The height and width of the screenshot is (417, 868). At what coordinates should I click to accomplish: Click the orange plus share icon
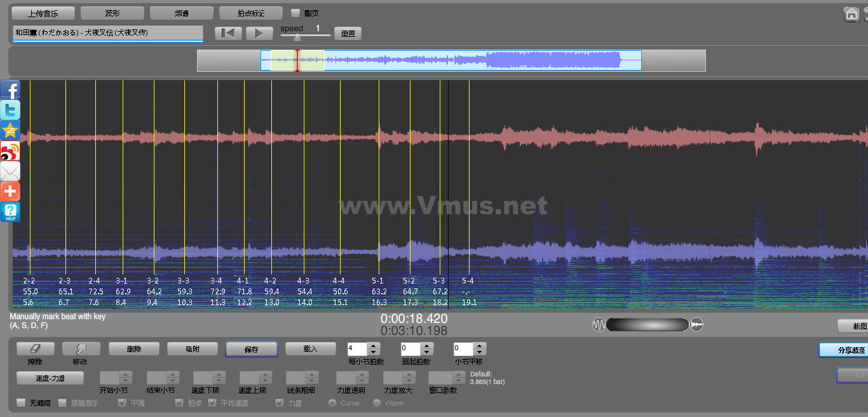click(10, 191)
